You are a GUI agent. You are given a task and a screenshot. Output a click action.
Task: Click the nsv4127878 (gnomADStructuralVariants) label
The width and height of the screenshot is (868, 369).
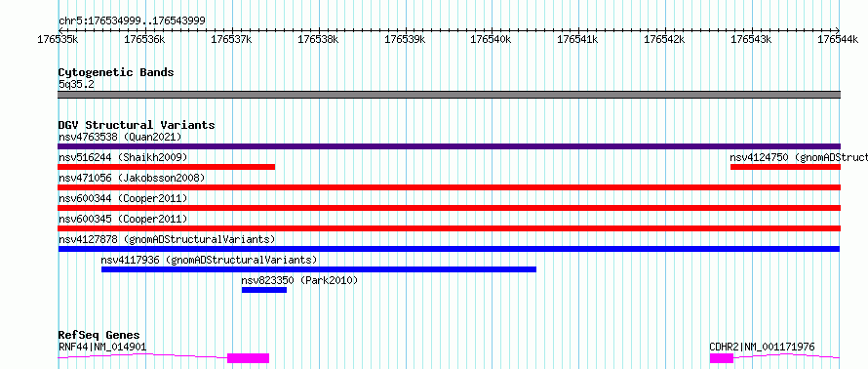167,239
